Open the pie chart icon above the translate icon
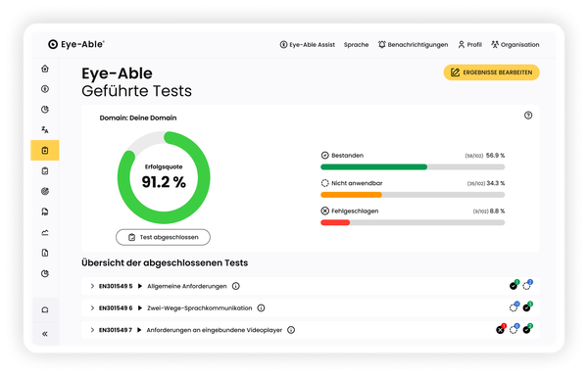 click(45, 110)
